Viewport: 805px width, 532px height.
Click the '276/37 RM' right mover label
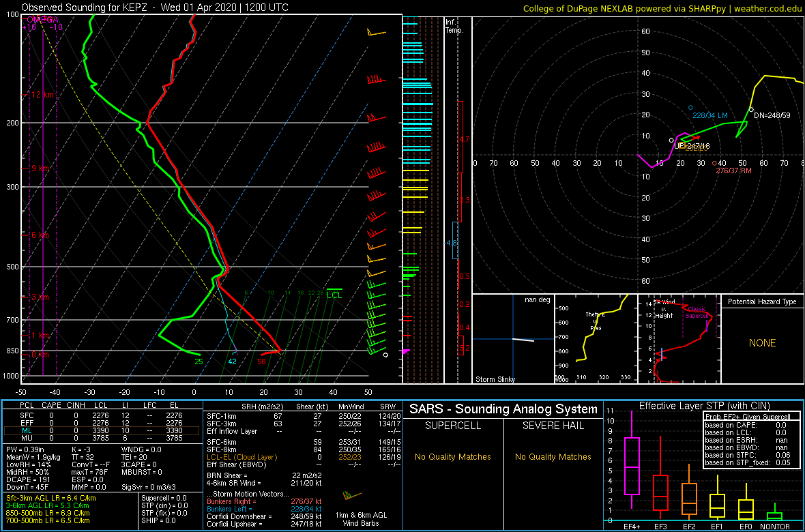point(734,171)
